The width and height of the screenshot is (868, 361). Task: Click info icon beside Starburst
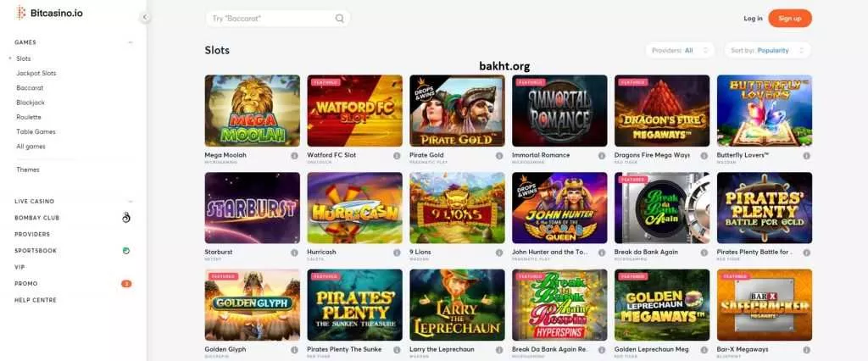click(x=294, y=253)
